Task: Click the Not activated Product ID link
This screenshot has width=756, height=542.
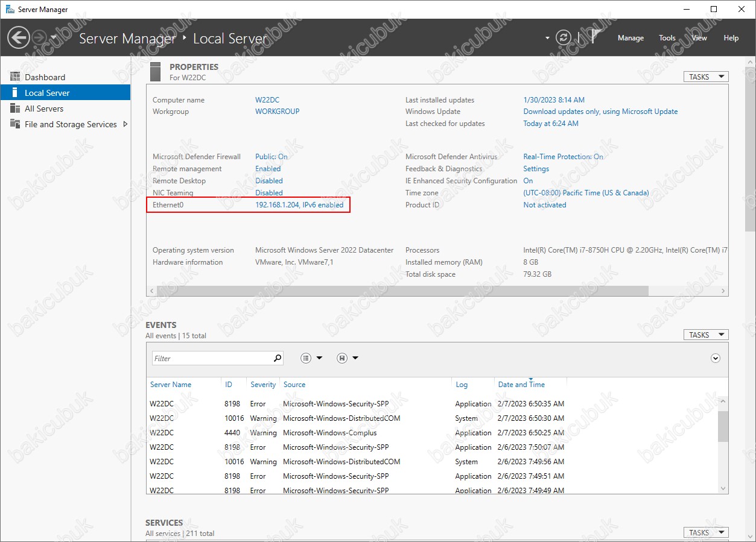Action: pos(545,205)
